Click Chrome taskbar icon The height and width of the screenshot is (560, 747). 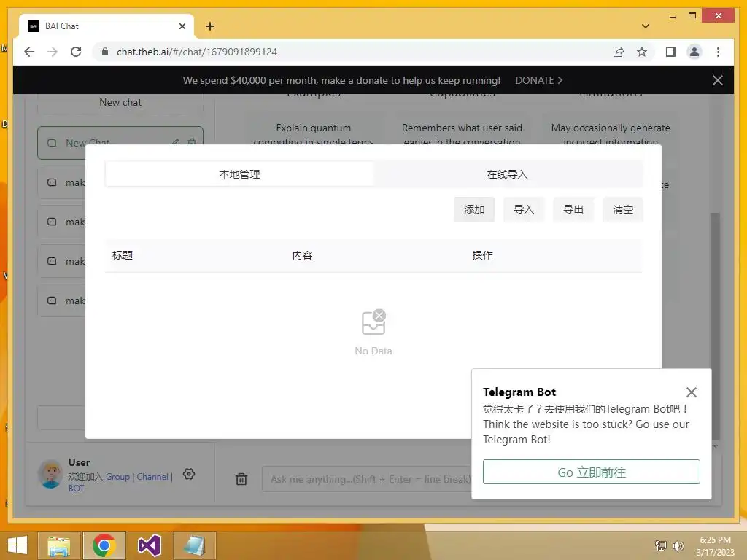(x=104, y=545)
